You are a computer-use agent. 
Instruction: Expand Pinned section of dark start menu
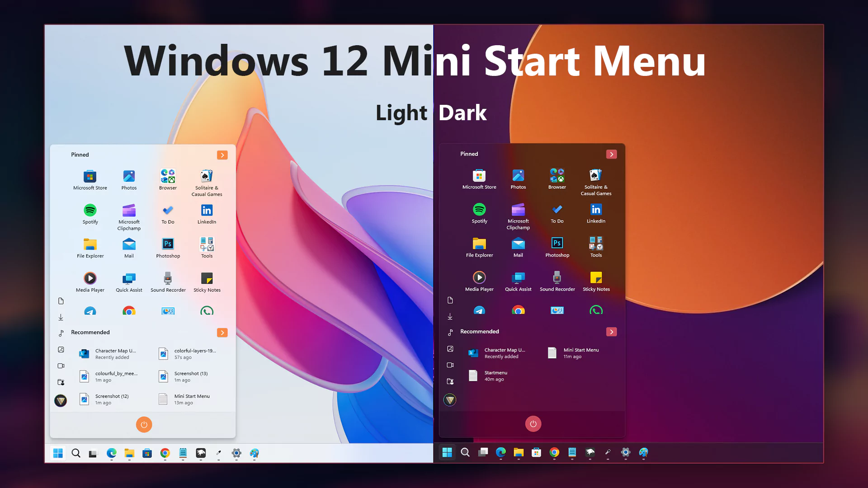pyautogui.click(x=611, y=154)
